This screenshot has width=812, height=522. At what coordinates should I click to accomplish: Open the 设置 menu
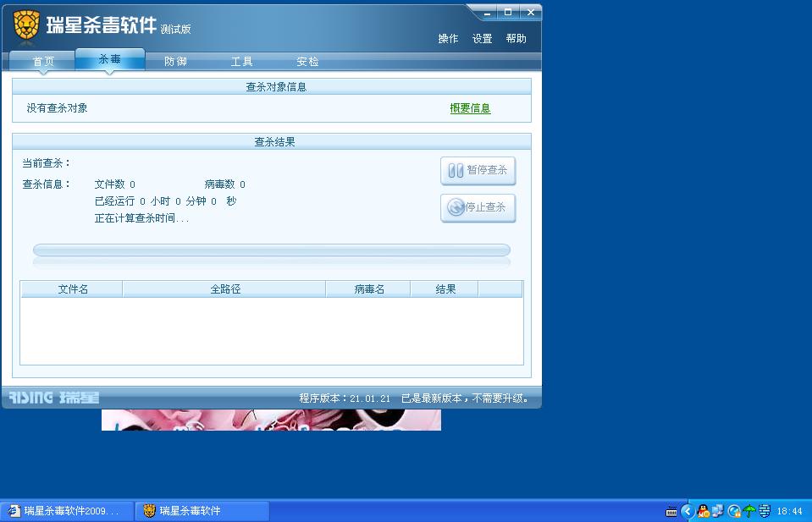[x=482, y=39]
